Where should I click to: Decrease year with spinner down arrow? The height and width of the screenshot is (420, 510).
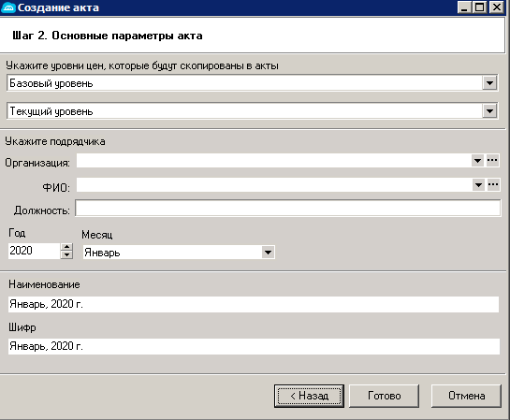coord(66,254)
